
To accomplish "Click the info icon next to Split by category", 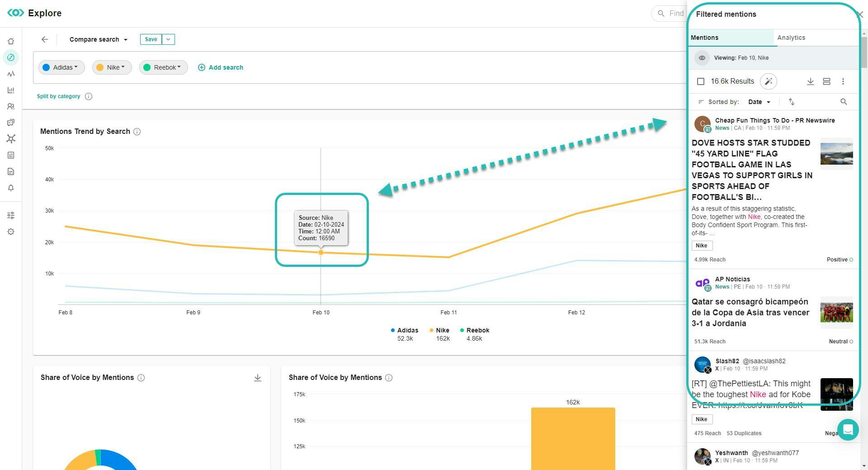I will (89, 96).
